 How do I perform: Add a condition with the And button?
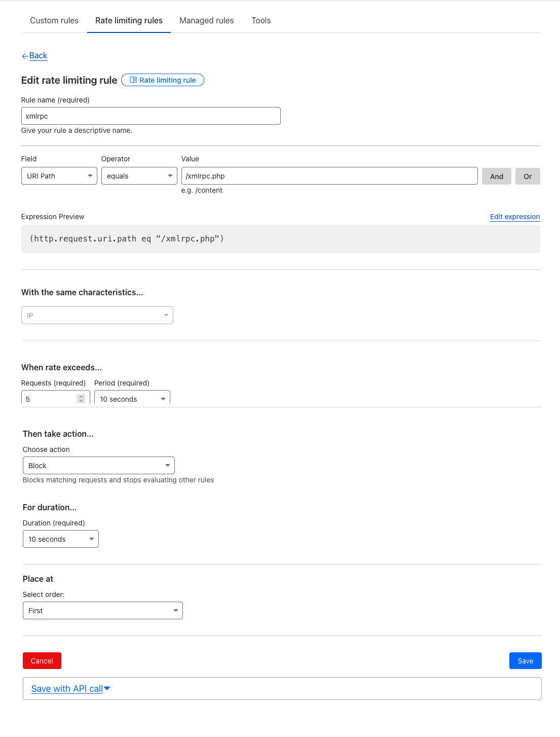coord(497,177)
